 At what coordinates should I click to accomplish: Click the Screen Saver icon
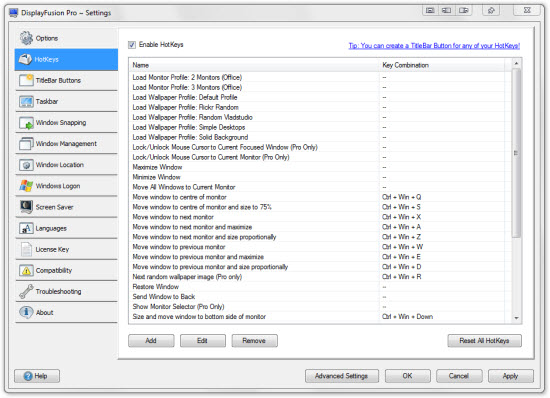pos(26,207)
